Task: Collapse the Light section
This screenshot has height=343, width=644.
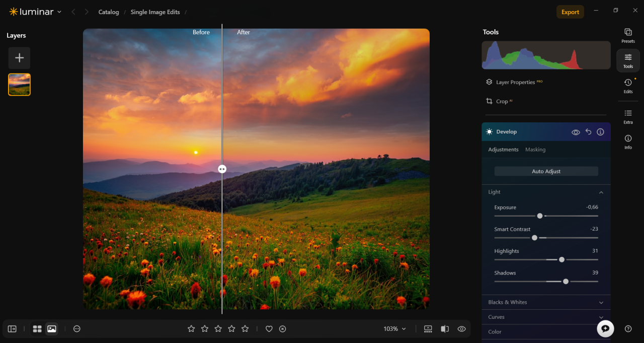Action: 601,192
